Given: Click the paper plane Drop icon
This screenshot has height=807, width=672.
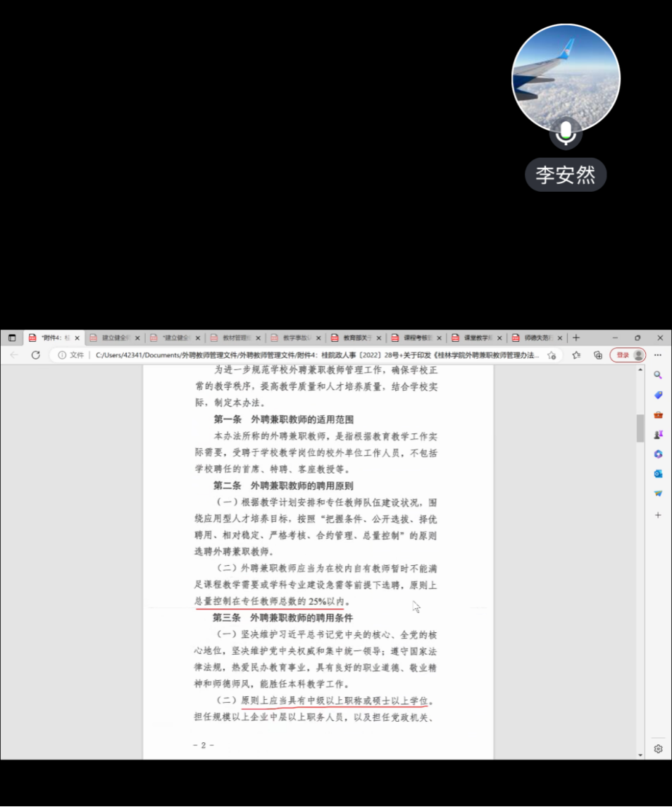Looking at the screenshot, I should click(658, 493).
